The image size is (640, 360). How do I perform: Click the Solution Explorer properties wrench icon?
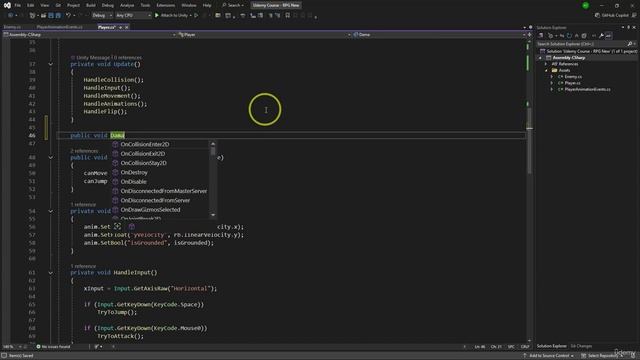pos(601,36)
